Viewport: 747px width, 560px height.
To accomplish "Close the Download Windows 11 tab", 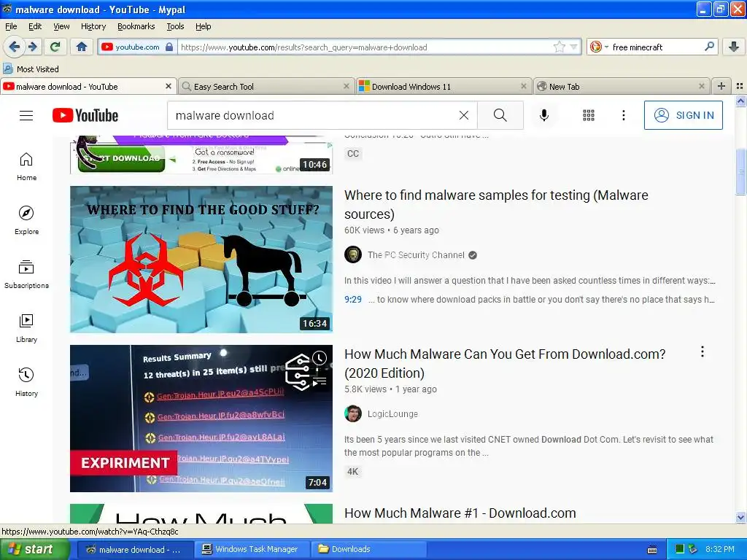I will point(524,86).
